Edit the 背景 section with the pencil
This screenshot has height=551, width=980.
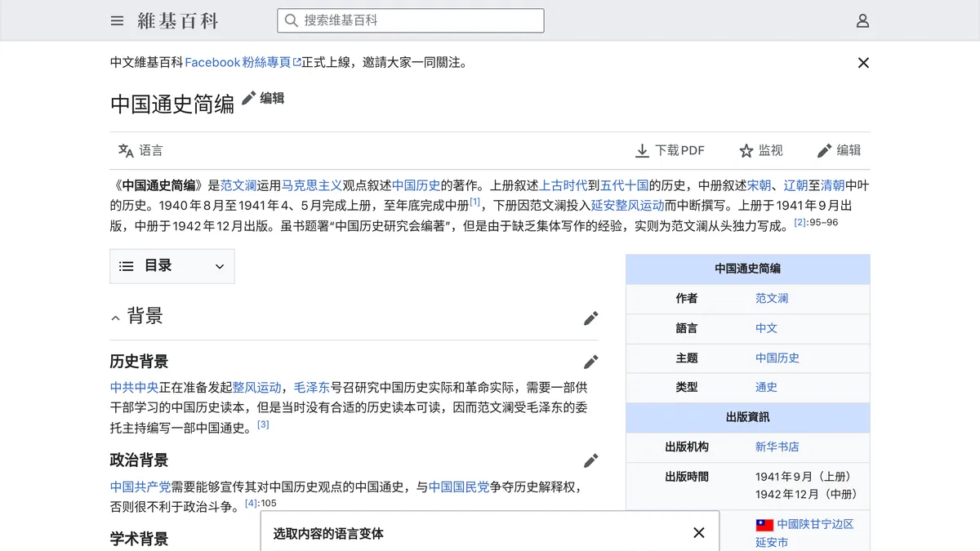point(591,318)
